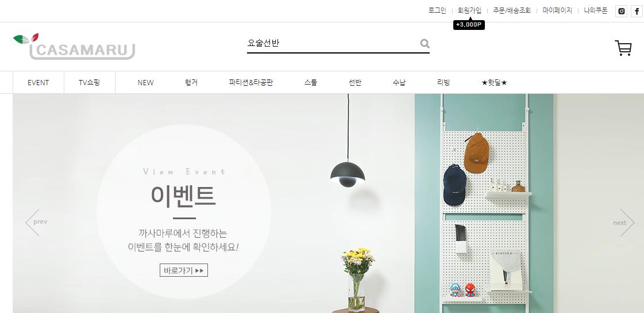The image size is (644, 313).
Task: Click the +3,000P sign-up bonus badge
Action: click(x=469, y=25)
